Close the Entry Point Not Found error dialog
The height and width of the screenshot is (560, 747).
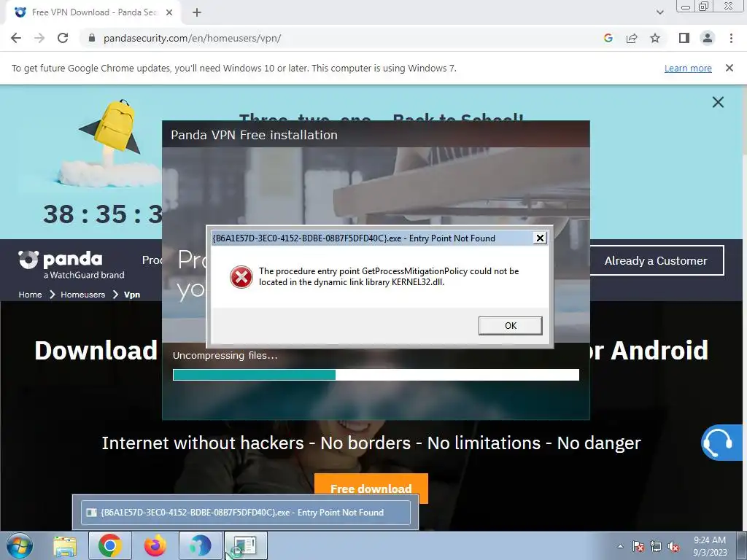[540, 238]
